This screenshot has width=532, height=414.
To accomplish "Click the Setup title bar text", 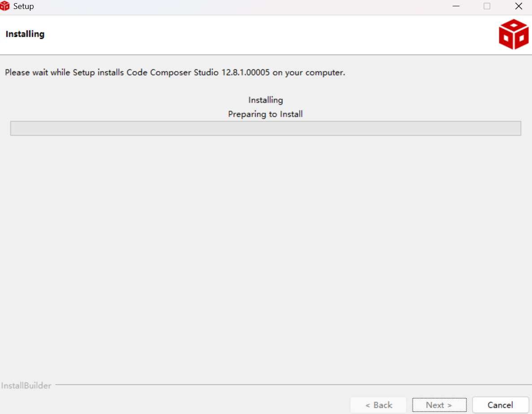I will [x=25, y=6].
